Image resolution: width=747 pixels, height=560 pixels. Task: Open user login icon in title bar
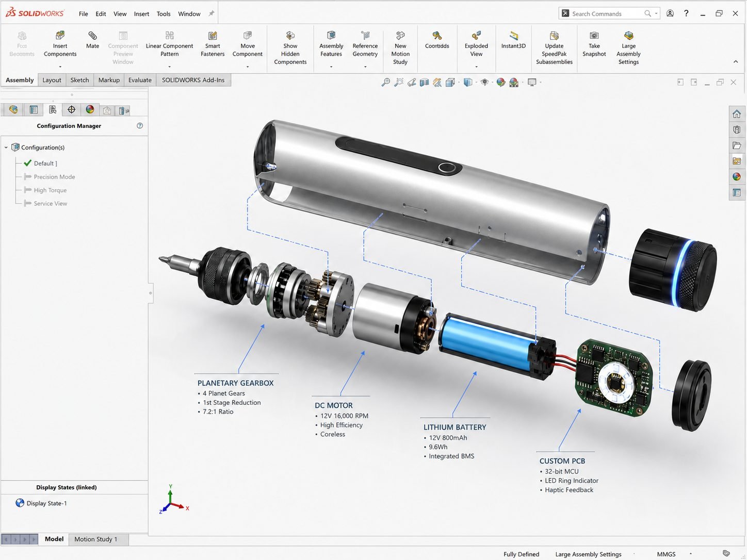click(670, 13)
